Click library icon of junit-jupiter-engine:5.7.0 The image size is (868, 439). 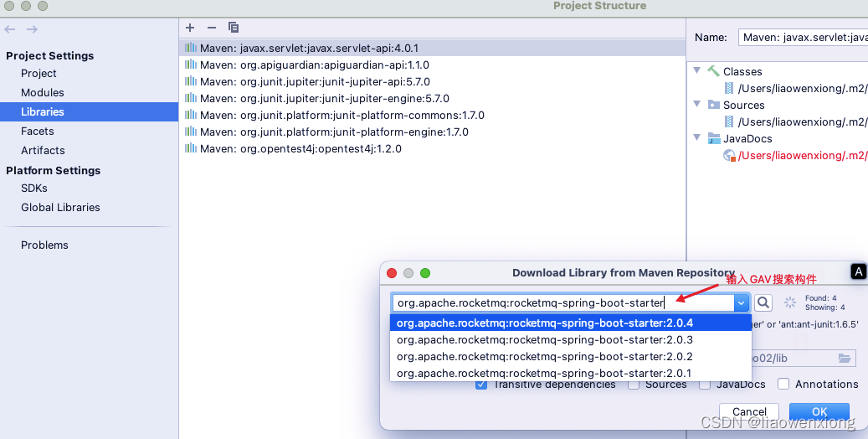191,97
